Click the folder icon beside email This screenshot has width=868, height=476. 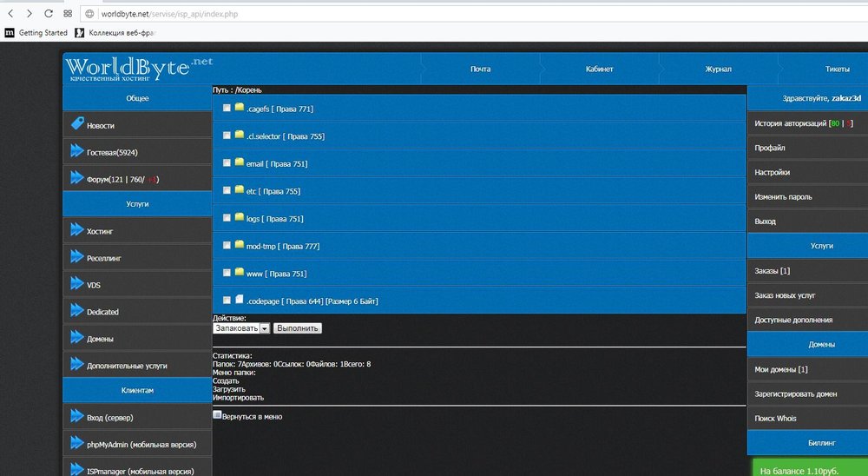coord(239,162)
